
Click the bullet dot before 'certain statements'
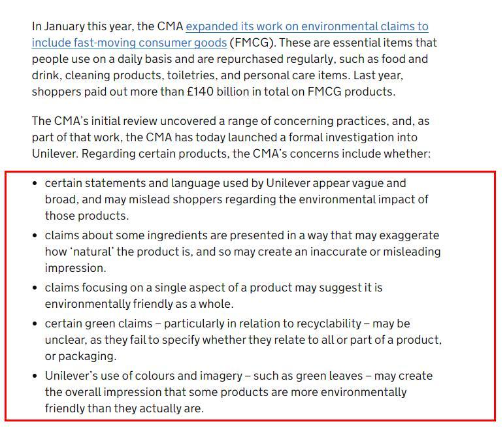coord(35,183)
